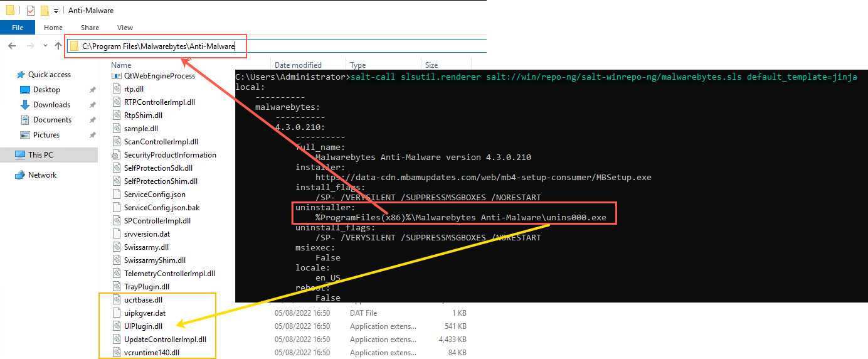Select TelemetryControllerImpl.dll file
The height and width of the screenshot is (359, 868).
169,274
